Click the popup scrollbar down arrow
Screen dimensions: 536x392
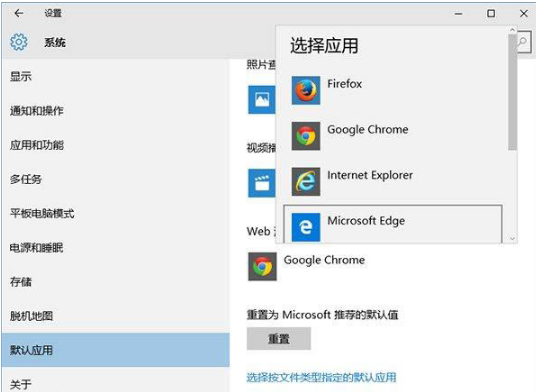512,238
